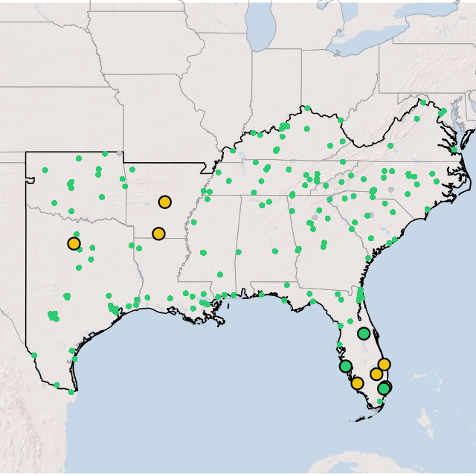Image resolution: width=476 pixels, height=476 pixels.
Task: Click the large green marker in southeast Florida
Action: [x=384, y=388]
